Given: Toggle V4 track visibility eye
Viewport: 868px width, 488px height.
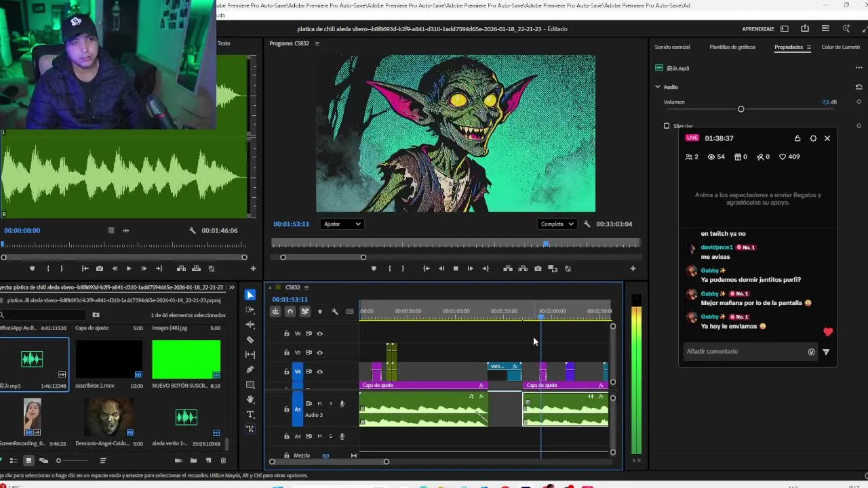Looking at the screenshot, I should click(319, 371).
